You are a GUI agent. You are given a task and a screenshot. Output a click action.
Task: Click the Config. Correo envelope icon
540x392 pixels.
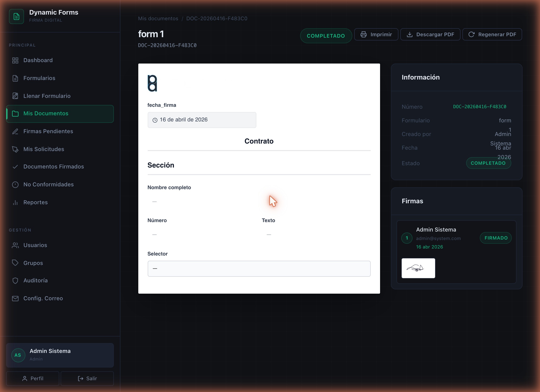[x=15, y=298]
